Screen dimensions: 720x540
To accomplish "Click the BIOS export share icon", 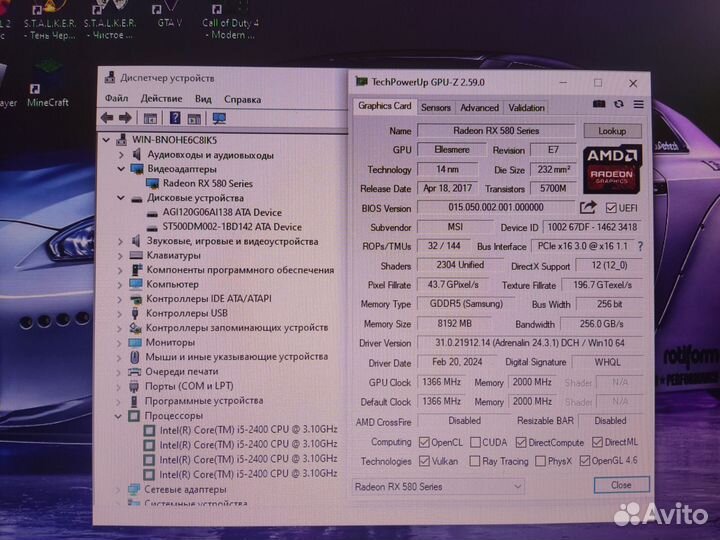I will coord(588,208).
